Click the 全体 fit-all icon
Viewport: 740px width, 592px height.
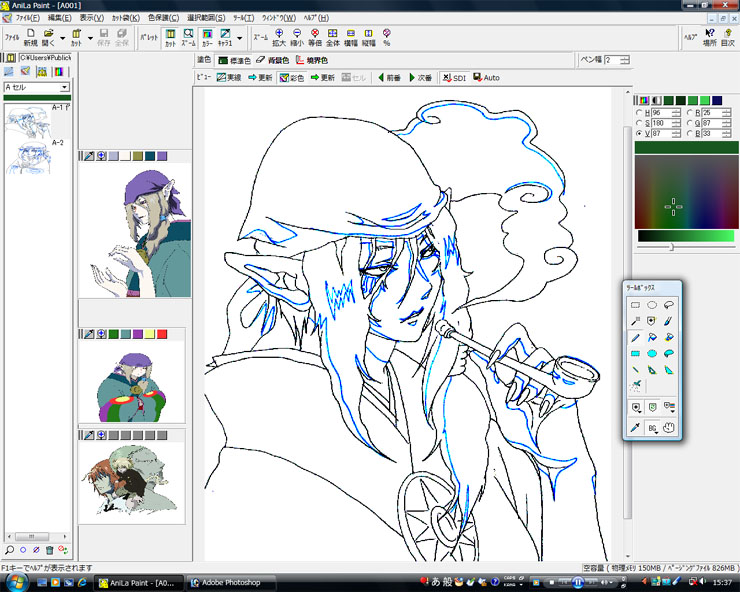click(x=333, y=37)
